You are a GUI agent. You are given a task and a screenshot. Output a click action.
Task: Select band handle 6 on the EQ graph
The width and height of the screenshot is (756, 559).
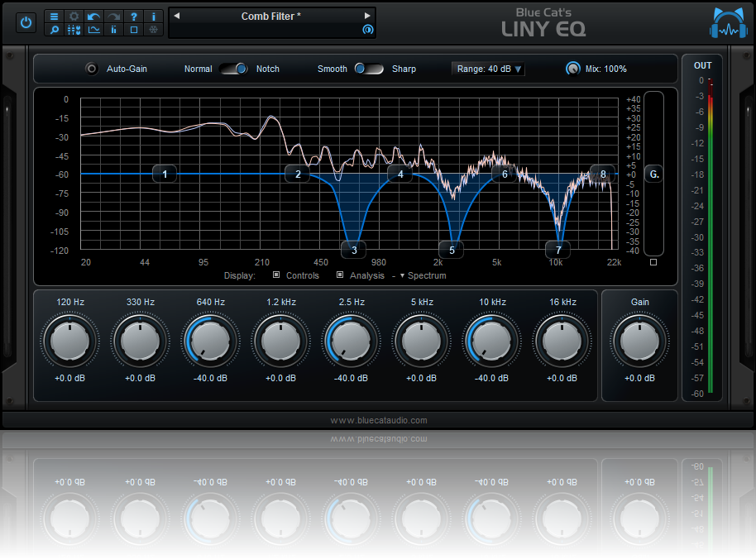tap(505, 174)
